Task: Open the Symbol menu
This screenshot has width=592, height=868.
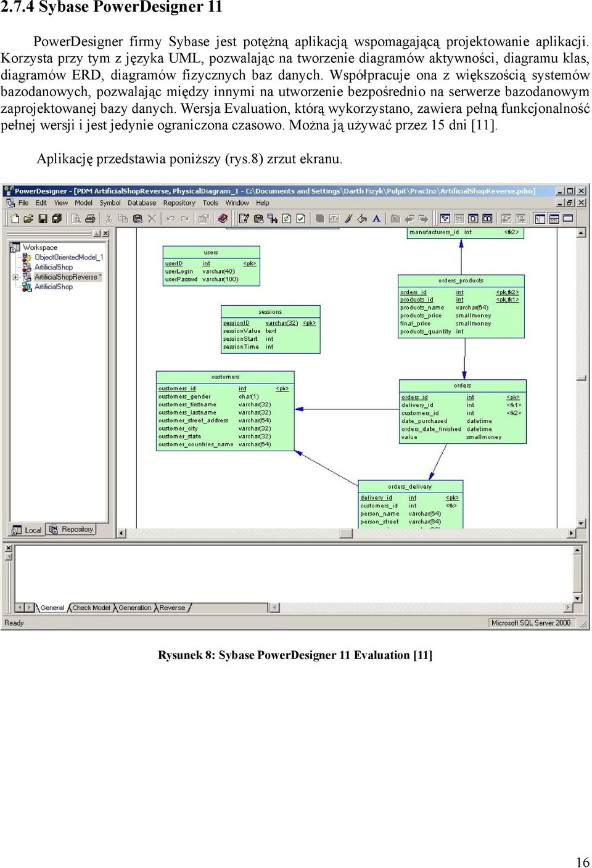Action: (x=110, y=203)
